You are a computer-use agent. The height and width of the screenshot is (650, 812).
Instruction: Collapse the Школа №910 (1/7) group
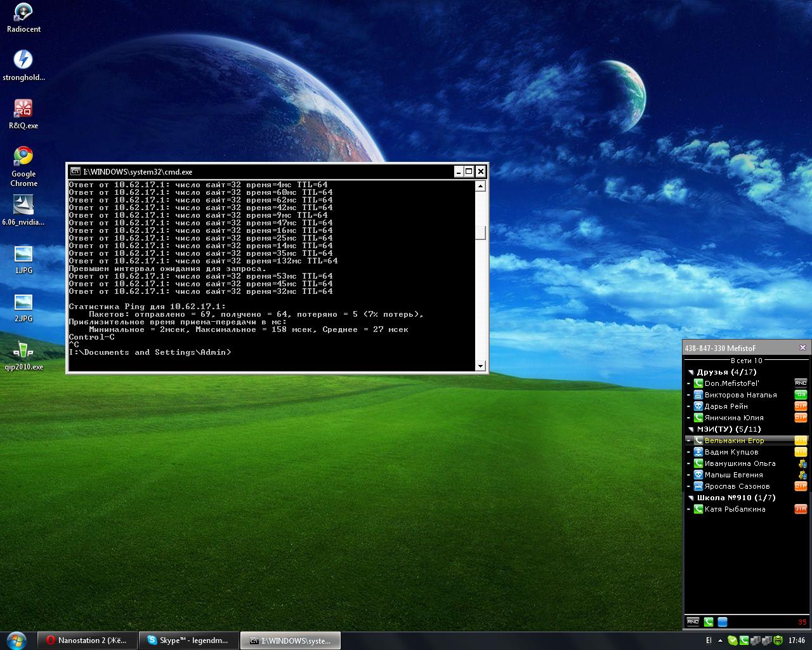pos(691,498)
